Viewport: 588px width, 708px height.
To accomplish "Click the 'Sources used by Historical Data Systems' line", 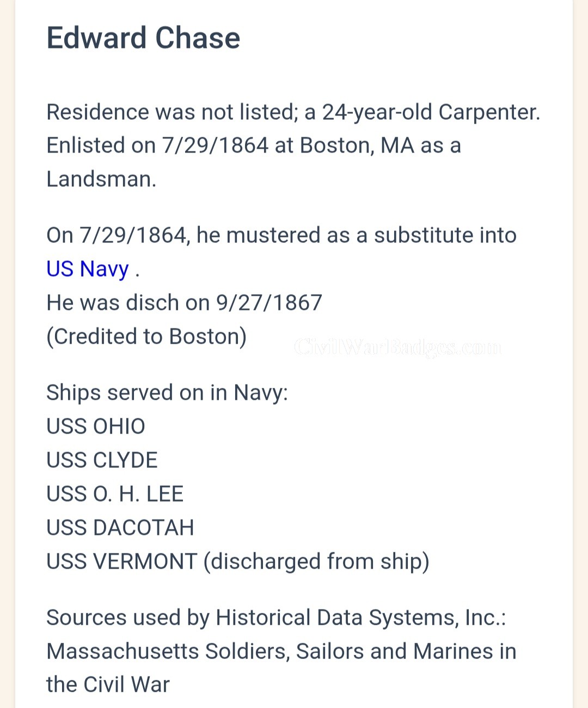I will point(276,618).
